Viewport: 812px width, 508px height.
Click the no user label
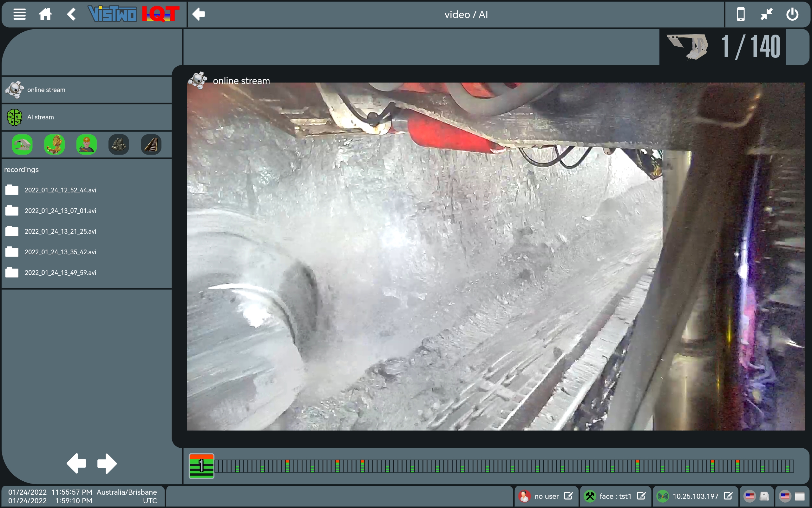(x=547, y=496)
